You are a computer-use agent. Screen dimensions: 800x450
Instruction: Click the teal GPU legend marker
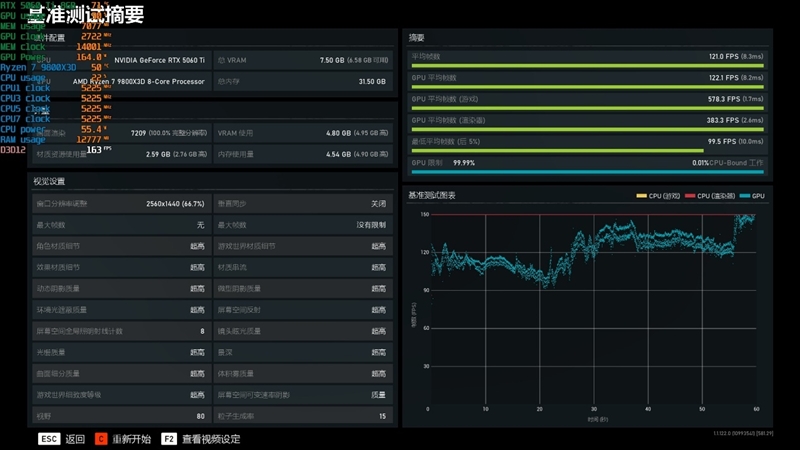click(746, 196)
